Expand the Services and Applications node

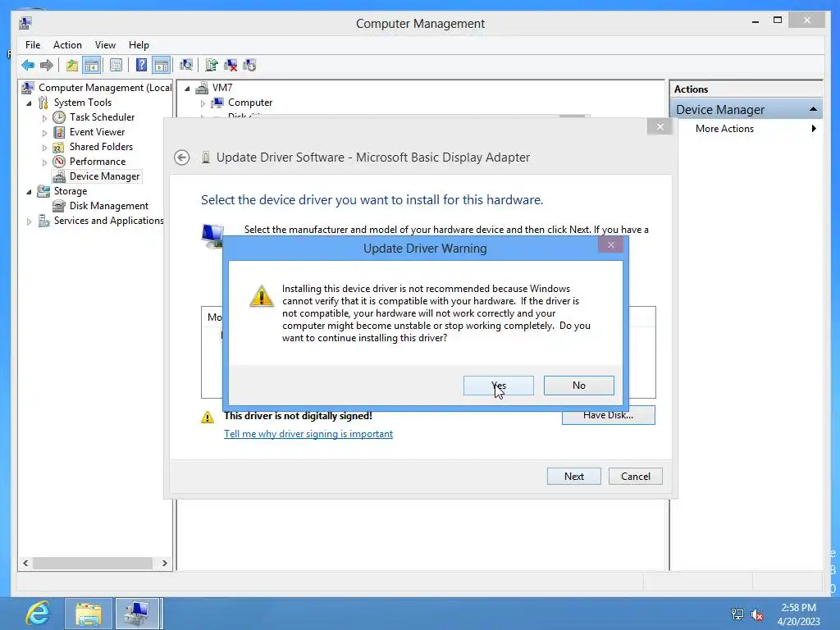[x=29, y=221]
